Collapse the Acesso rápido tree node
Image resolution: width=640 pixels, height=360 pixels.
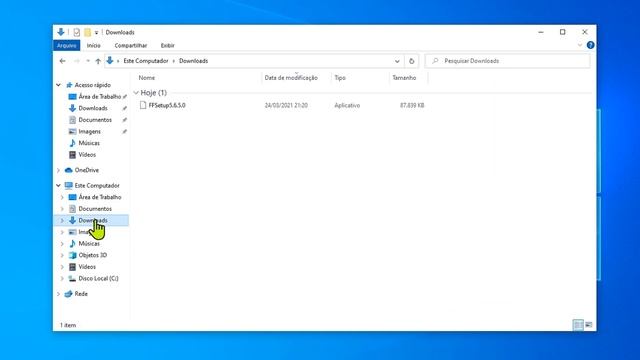point(58,85)
